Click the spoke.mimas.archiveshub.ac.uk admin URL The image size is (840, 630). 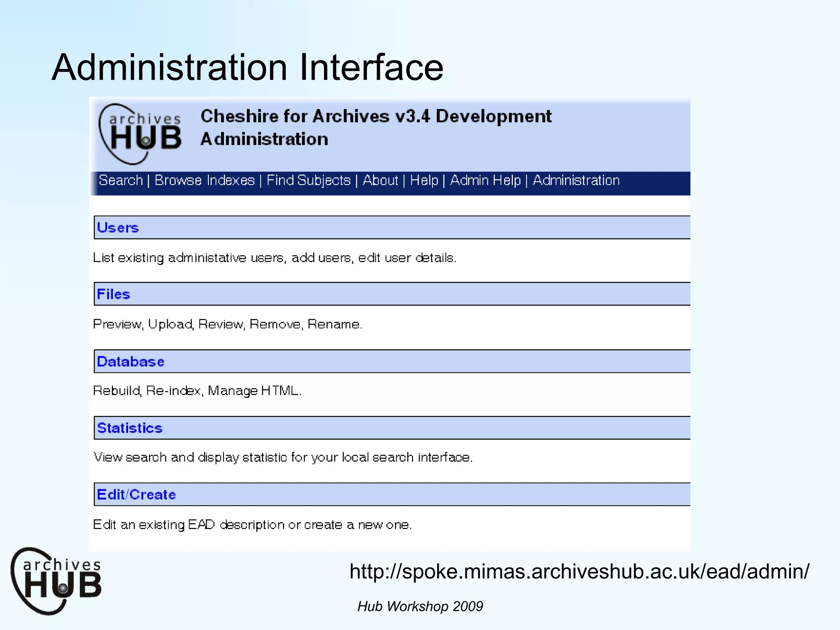(579, 571)
